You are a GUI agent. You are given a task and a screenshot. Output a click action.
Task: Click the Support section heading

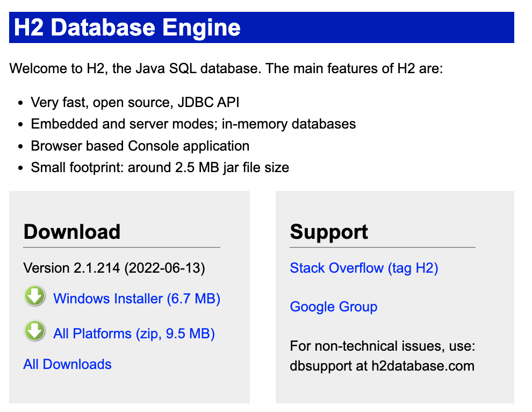pos(329,232)
